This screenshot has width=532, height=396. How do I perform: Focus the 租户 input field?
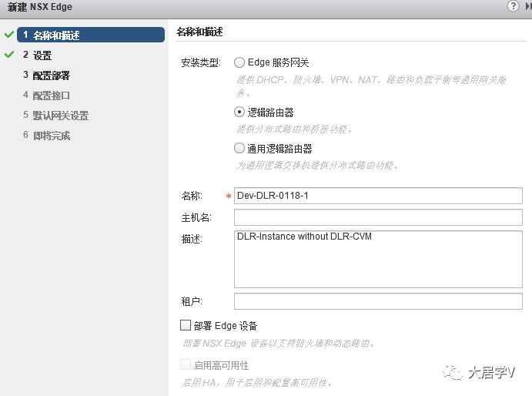378,301
